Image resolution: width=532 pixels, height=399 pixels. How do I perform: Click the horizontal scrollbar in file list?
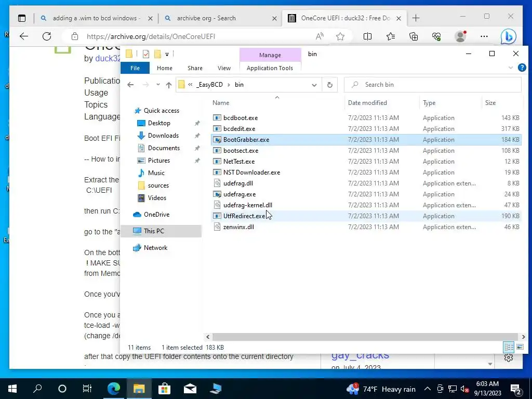pos(364,337)
